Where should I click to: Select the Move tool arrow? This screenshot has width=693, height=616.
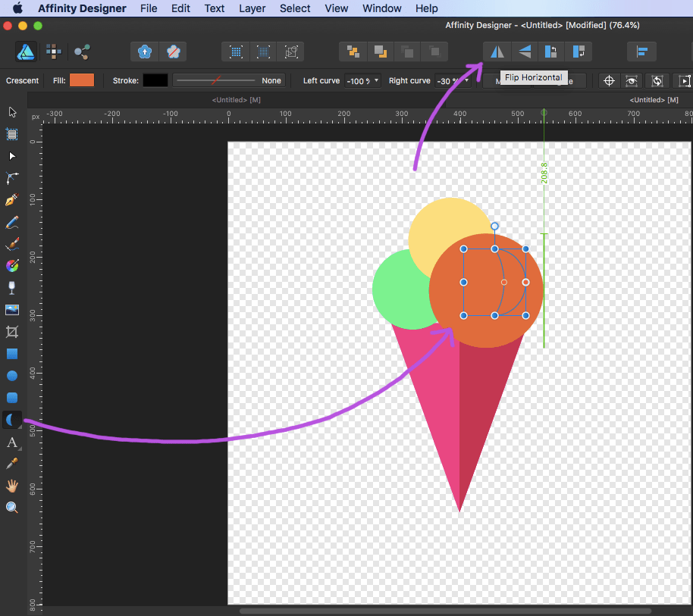pyautogui.click(x=12, y=112)
